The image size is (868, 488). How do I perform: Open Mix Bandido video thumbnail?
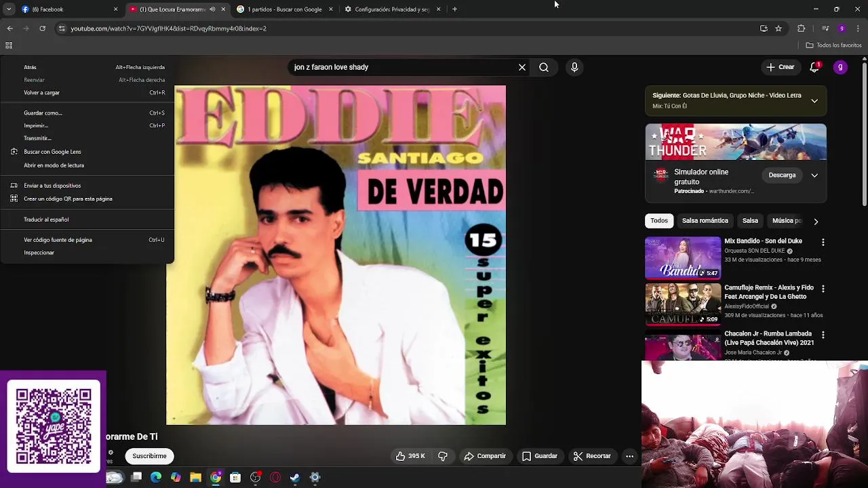click(x=683, y=258)
